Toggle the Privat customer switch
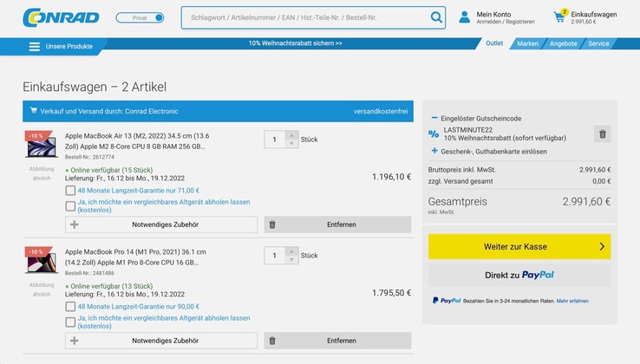Viewport: 640px width, 364px height. 140,17
